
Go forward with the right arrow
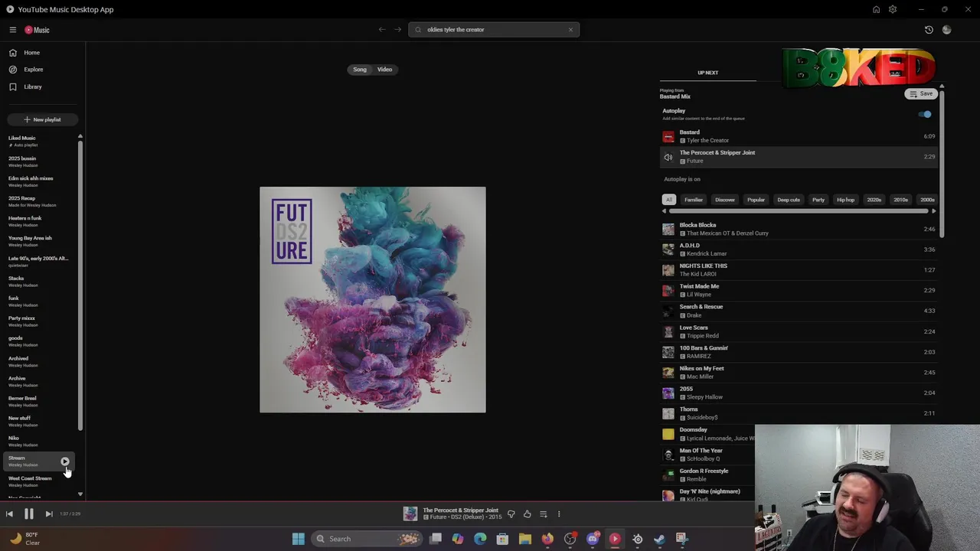[397, 30]
